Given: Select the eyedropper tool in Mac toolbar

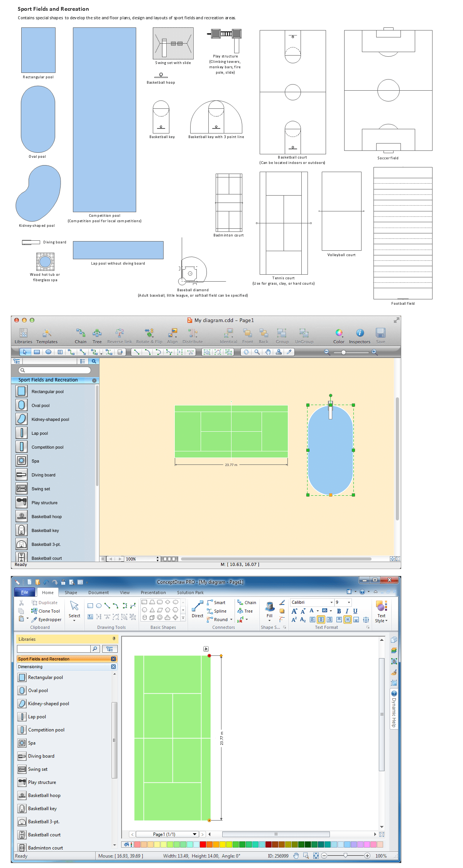Looking at the screenshot, I should pos(289,352).
